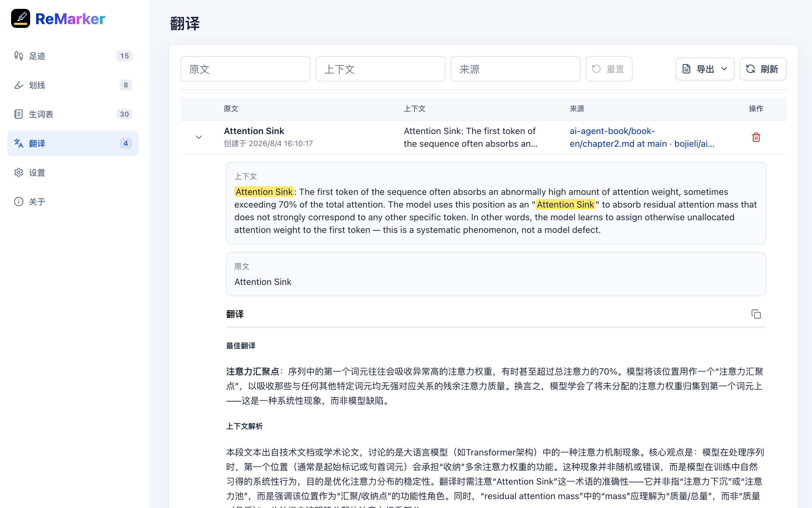Focus the 上下文 filter input field
The image size is (812, 508).
pos(380,69)
